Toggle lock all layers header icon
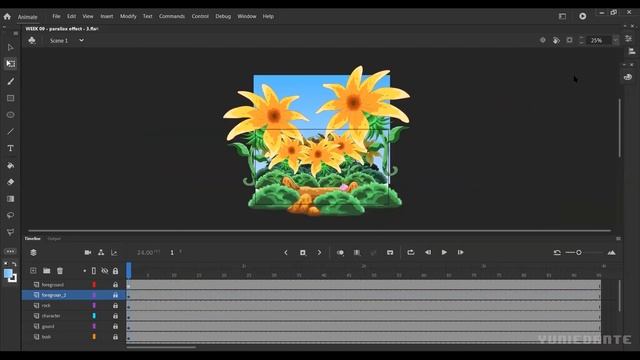The width and height of the screenshot is (640, 360). pos(116,271)
